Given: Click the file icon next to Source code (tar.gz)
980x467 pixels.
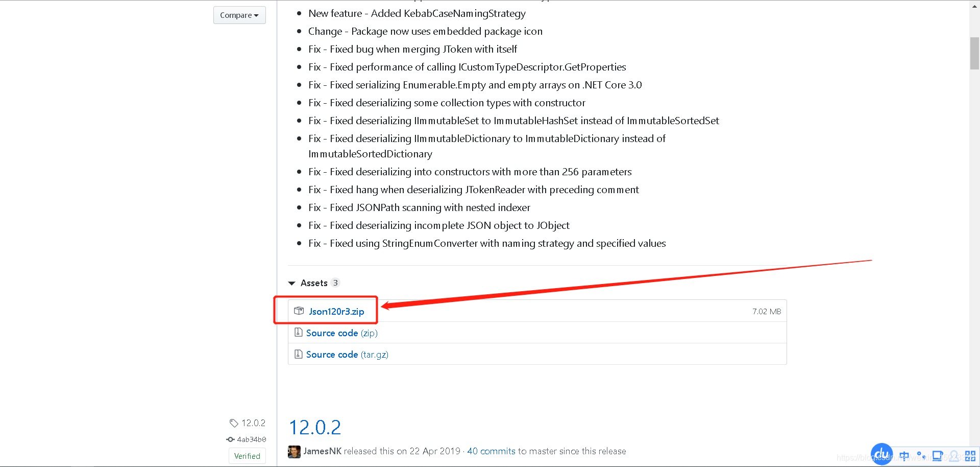Looking at the screenshot, I should (x=299, y=354).
